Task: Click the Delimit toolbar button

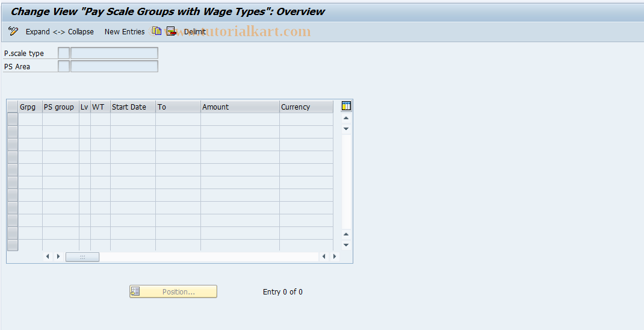Action: (194, 32)
